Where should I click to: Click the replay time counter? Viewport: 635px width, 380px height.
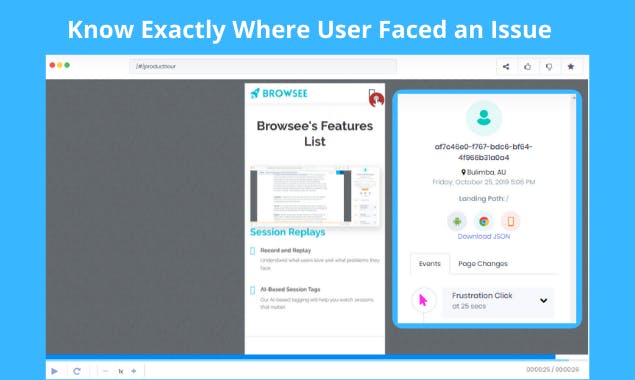tap(552, 369)
